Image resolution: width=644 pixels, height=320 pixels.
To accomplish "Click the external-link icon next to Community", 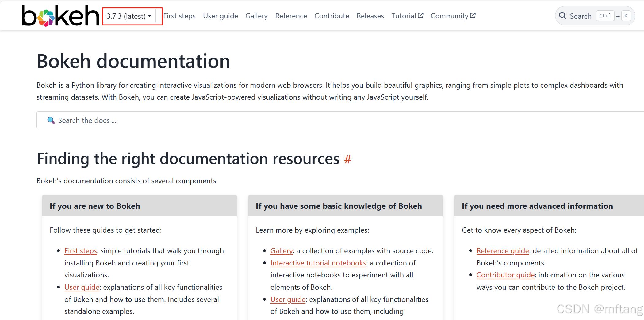I will click(473, 15).
